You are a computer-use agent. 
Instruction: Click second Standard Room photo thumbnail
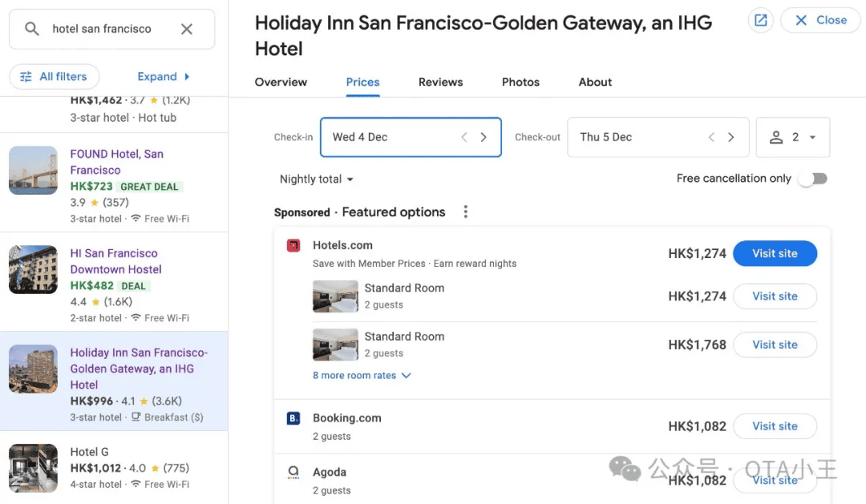click(x=335, y=345)
